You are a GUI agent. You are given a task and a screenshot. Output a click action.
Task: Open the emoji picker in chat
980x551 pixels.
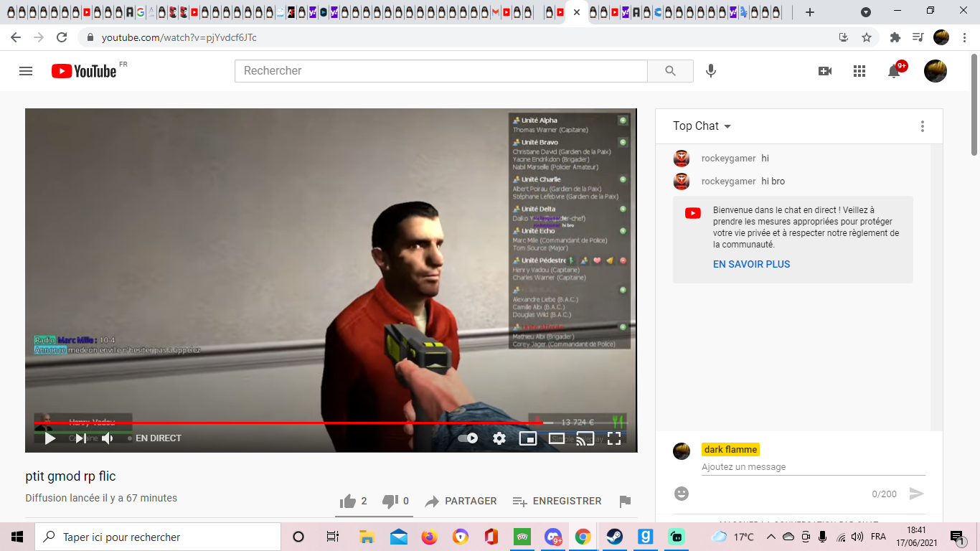click(682, 494)
